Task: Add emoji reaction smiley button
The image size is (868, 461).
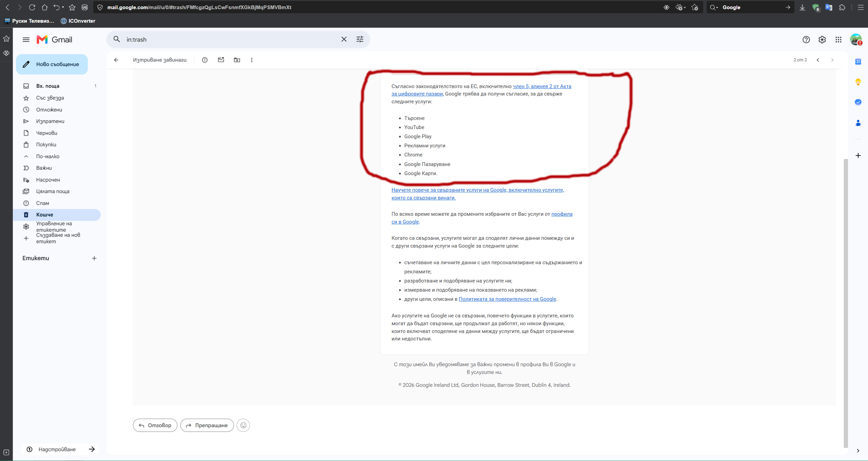Action: (243, 425)
